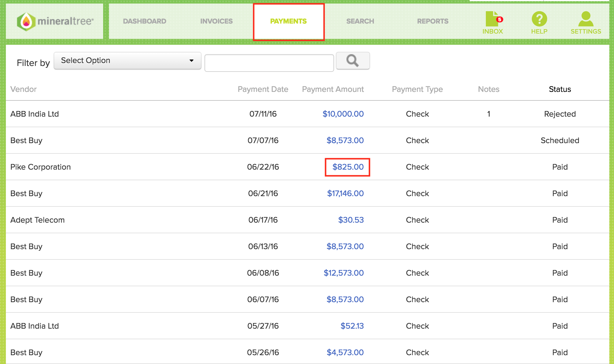Open the $10,000.00 payment amount link

click(x=343, y=114)
